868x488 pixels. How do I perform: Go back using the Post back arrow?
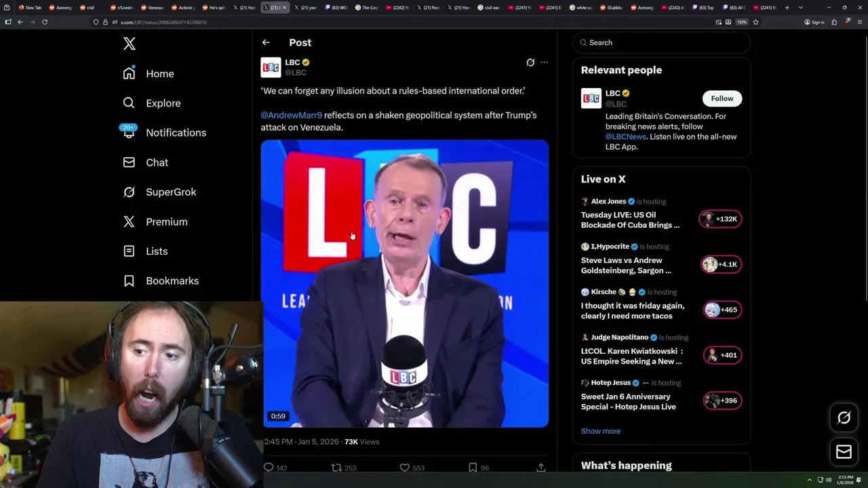[266, 43]
